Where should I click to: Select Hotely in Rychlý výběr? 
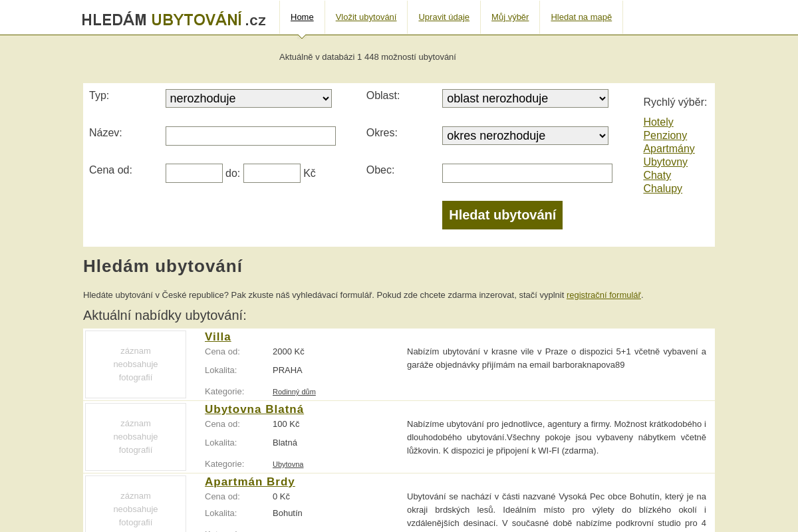pyautogui.click(x=658, y=122)
